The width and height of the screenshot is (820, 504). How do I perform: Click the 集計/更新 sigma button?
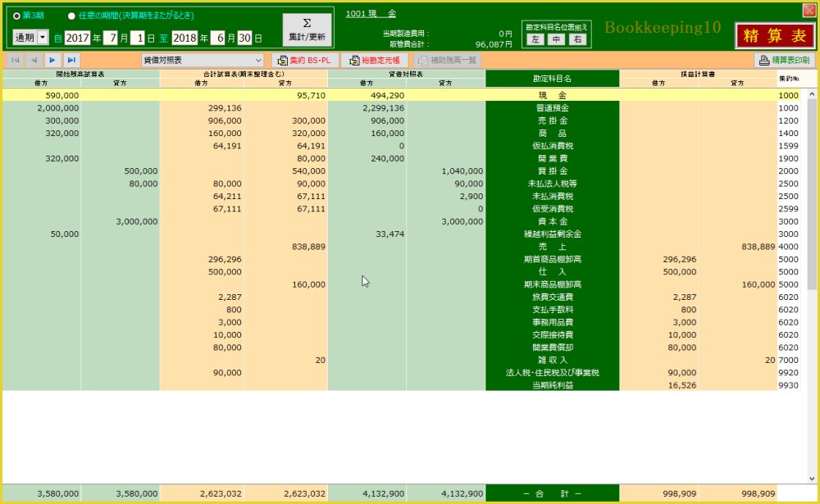pos(307,30)
